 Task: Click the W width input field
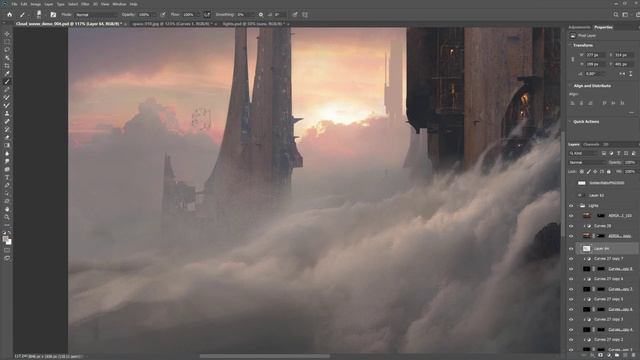[595, 55]
